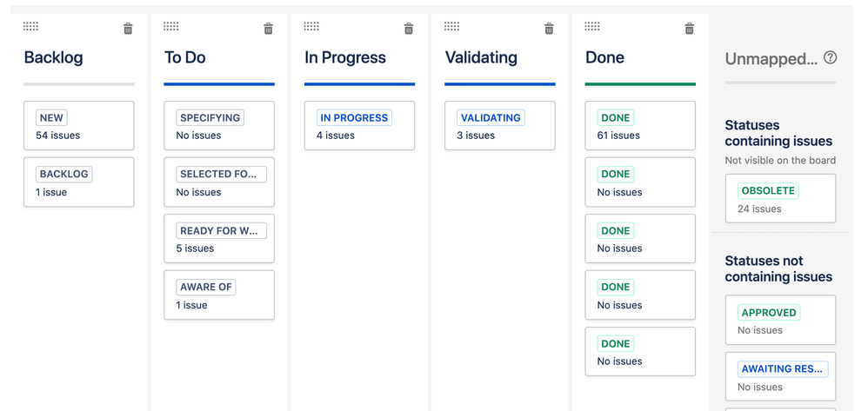This screenshot has width=868, height=411.
Task: Click the trash icon on the To Do column
Action: coord(269,29)
